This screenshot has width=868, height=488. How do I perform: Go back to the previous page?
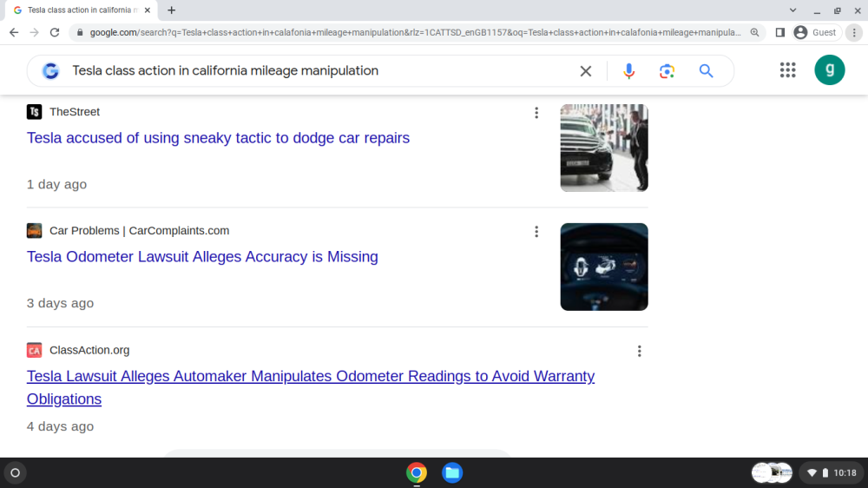pyautogui.click(x=14, y=33)
